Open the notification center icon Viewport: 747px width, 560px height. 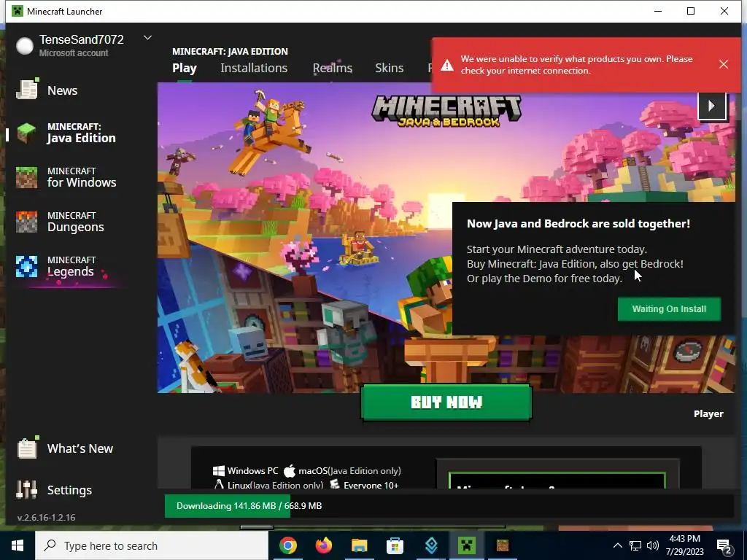(724, 547)
